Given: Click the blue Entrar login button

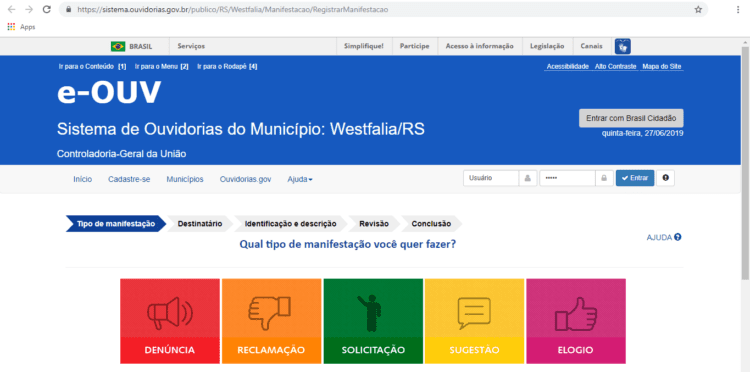Looking at the screenshot, I should coord(635,178).
